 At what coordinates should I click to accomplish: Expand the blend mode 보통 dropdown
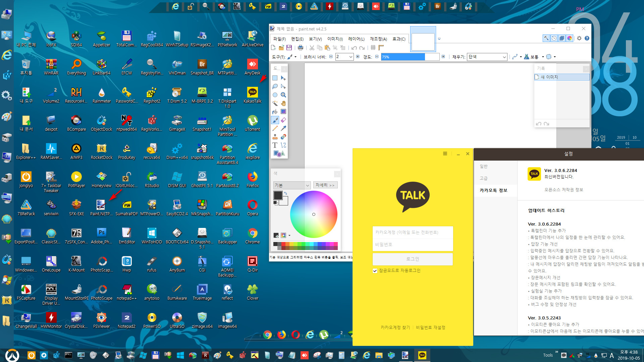click(x=543, y=57)
